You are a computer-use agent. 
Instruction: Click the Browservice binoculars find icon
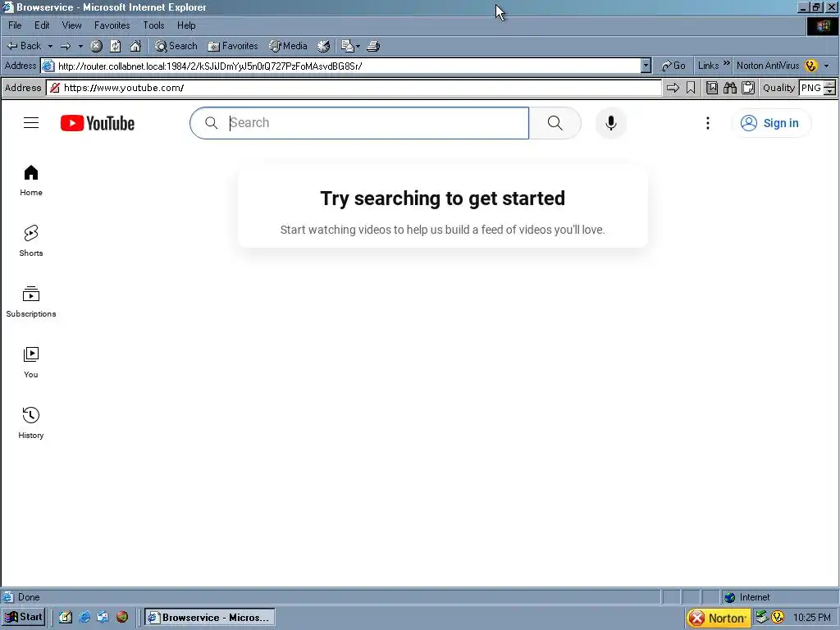point(729,88)
